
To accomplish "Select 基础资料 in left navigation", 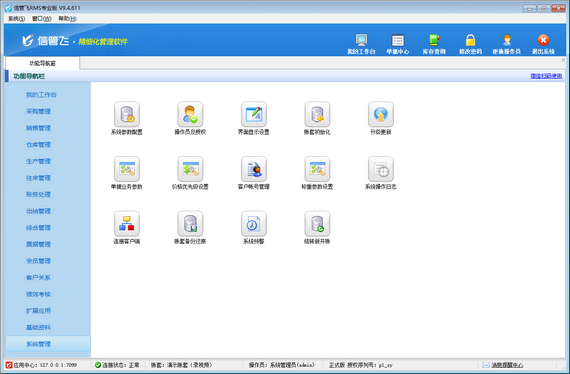I will pos(38,327).
